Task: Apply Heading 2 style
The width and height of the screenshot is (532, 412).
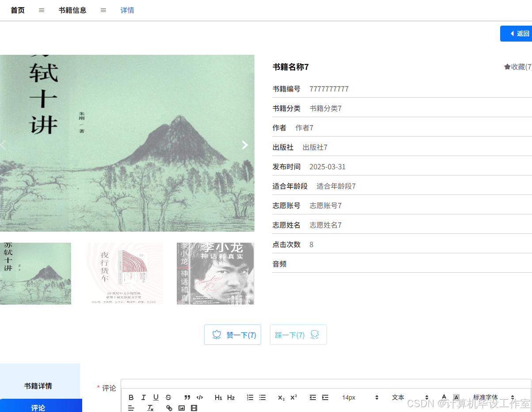Action: pos(231,397)
